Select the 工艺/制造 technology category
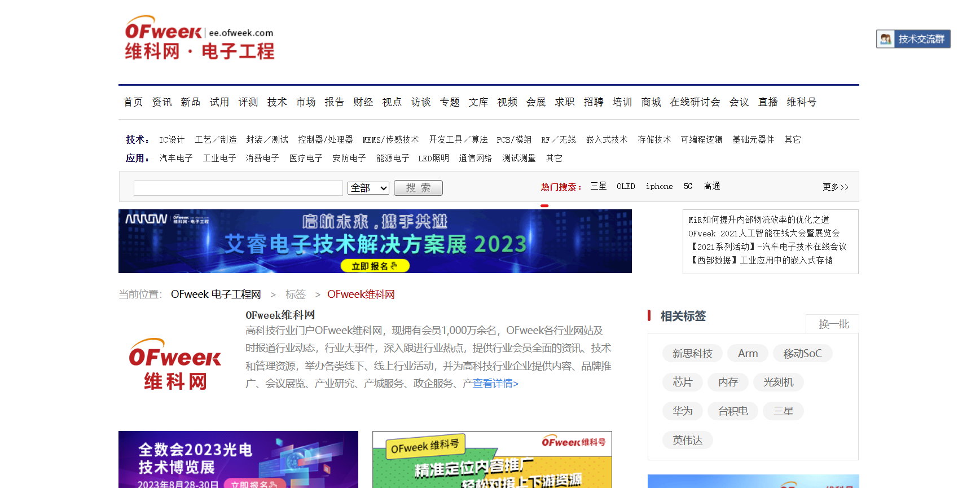This screenshot has height=488, width=980. 216,140
